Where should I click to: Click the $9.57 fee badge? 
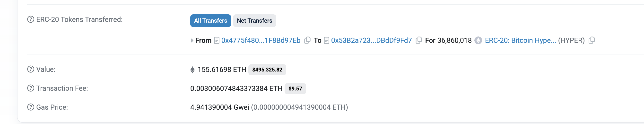point(295,89)
